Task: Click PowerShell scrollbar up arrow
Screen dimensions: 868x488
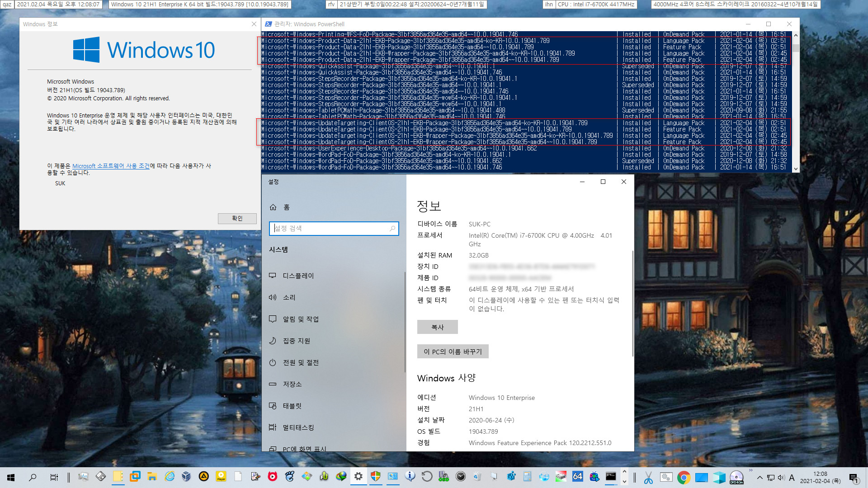Action: tap(796, 35)
